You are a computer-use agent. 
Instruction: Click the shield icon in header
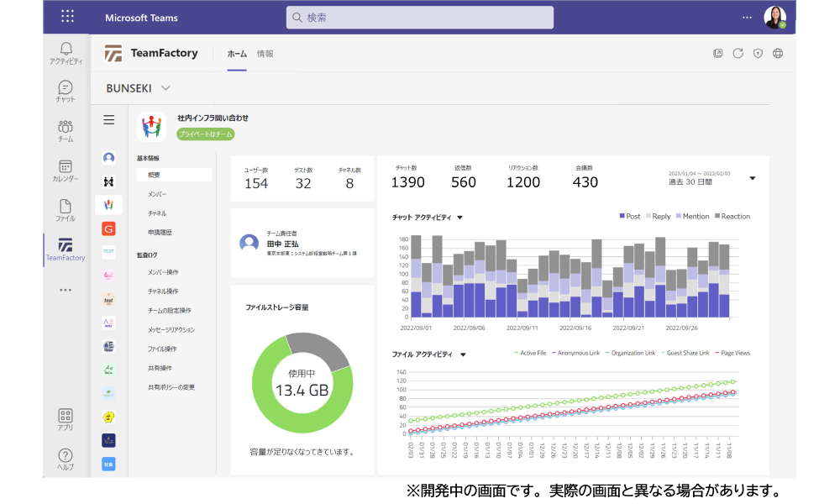pyautogui.click(x=758, y=54)
